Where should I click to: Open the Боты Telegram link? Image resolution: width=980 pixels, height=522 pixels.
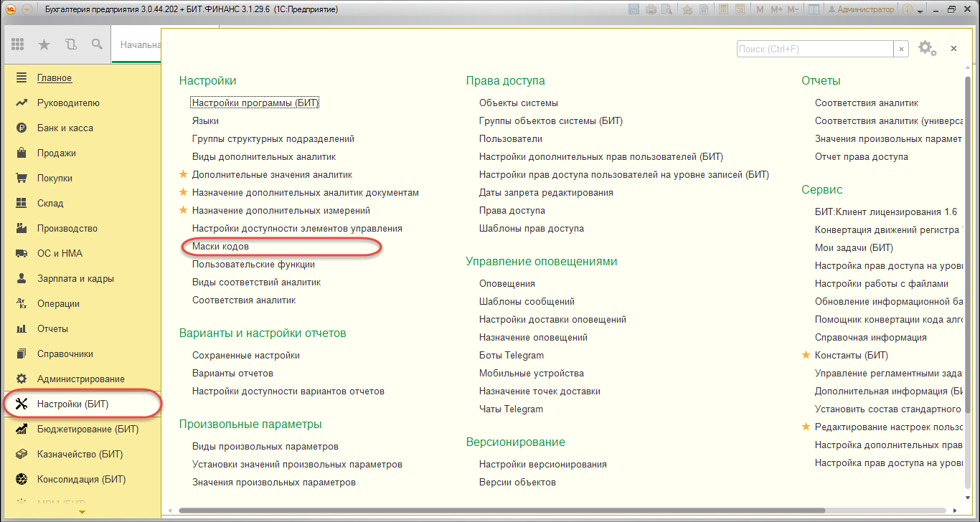click(x=512, y=355)
